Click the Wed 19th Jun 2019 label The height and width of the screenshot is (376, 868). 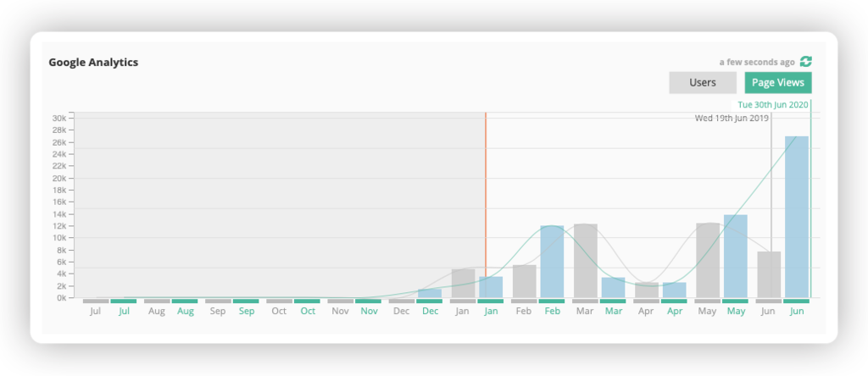731,118
